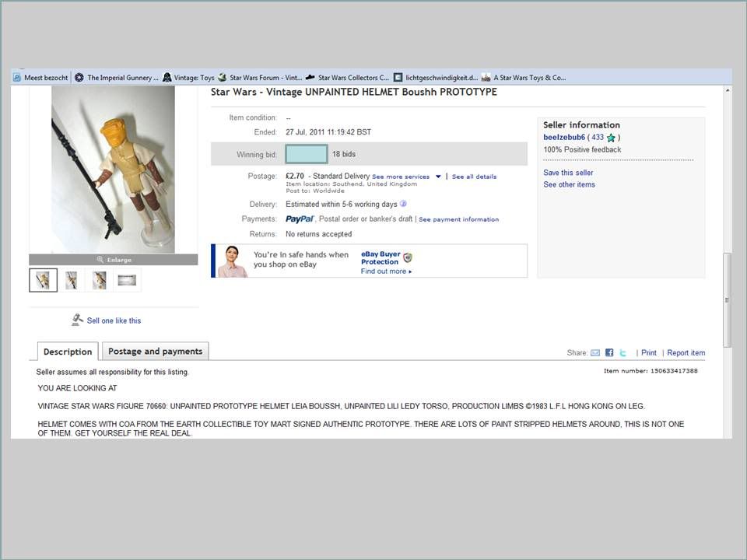Share listing via email icon

[x=595, y=353]
